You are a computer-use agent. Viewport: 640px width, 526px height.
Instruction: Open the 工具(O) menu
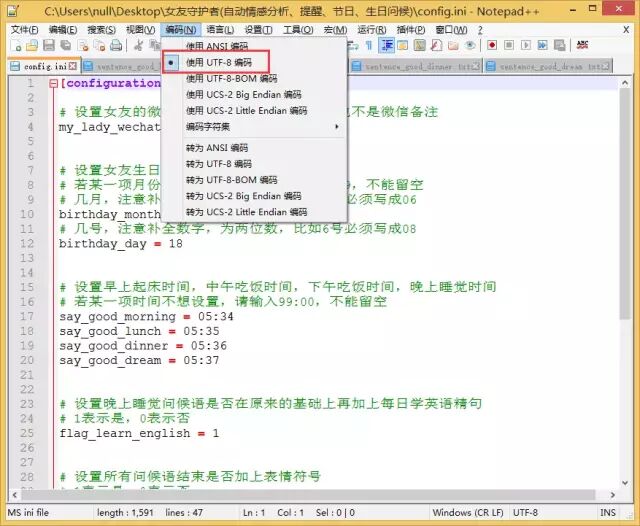298,30
